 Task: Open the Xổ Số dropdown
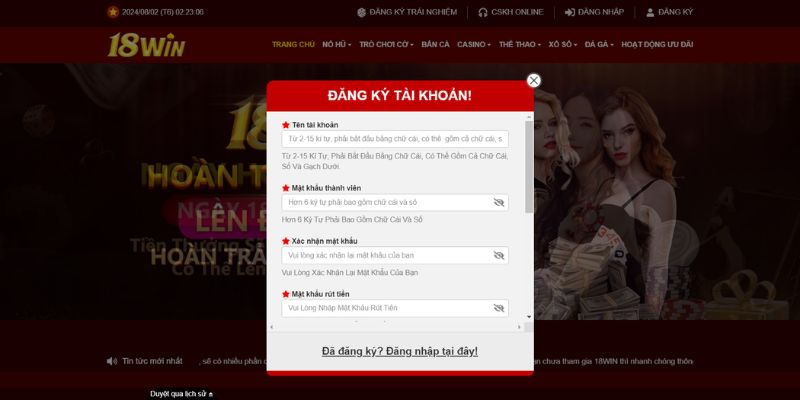pos(563,44)
